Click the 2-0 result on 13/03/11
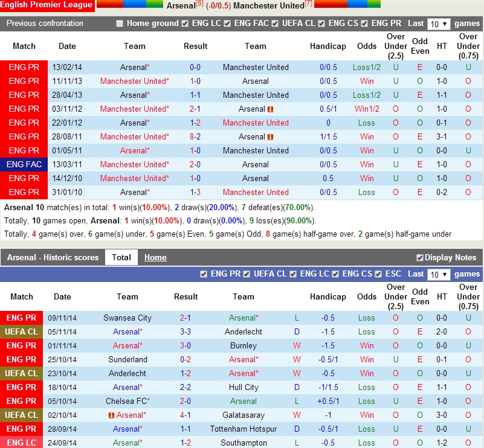The width and height of the screenshot is (484, 448). (195, 164)
